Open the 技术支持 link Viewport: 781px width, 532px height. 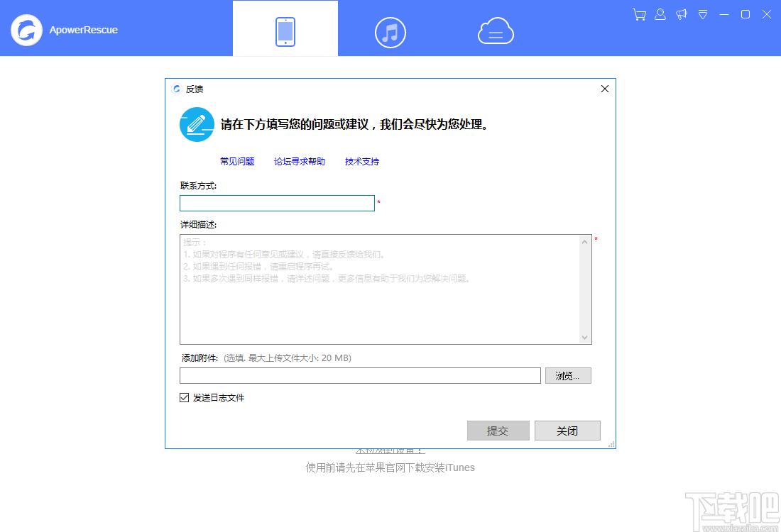[362, 161]
